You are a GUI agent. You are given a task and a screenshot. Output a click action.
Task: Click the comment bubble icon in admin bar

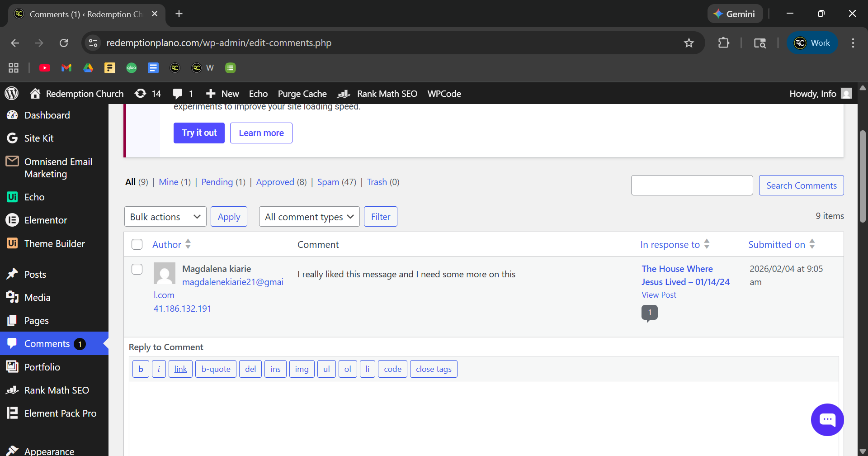[x=178, y=94]
